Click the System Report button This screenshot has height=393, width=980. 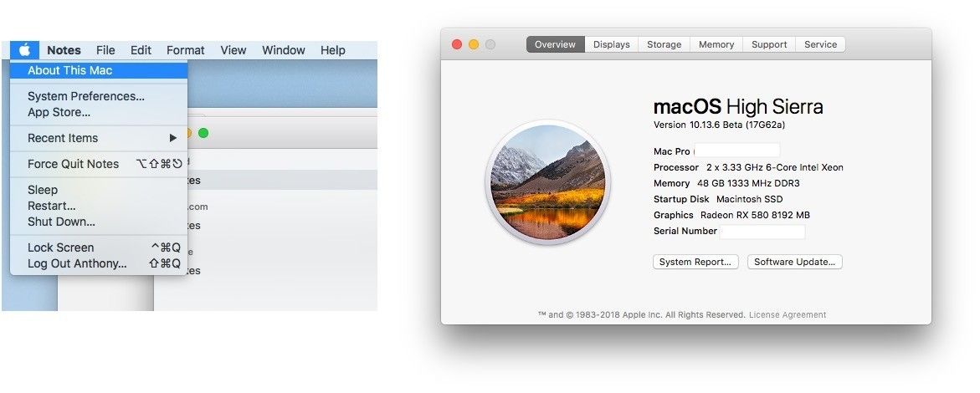[x=695, y=262]
